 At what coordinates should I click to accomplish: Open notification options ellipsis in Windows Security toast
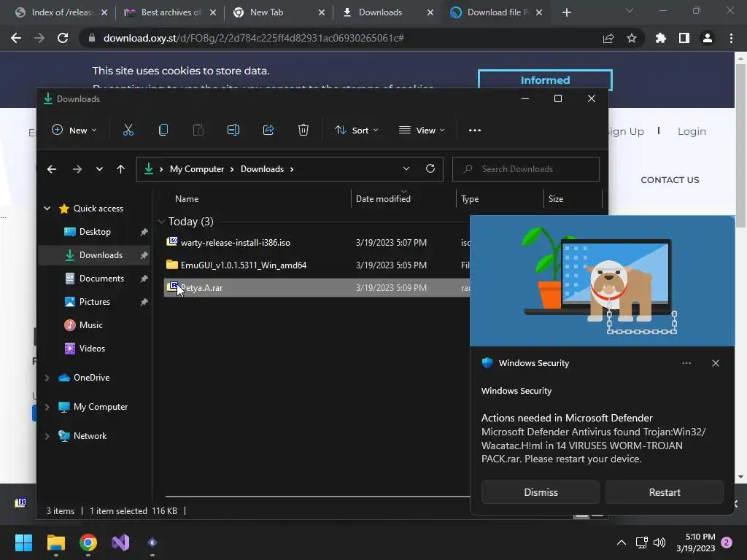[686, 363]
